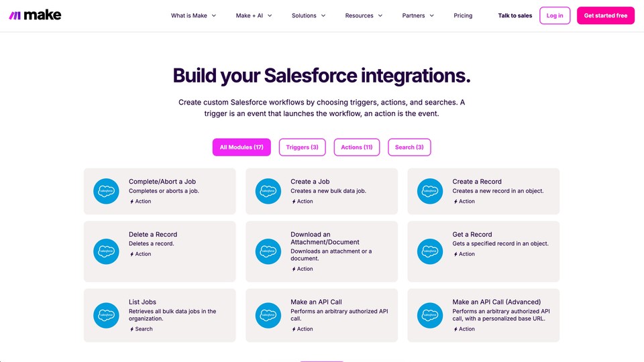Open Download an Attachment/Document title
The height and width of the screenshot is (362, 644).
click(x=325, y=238)
